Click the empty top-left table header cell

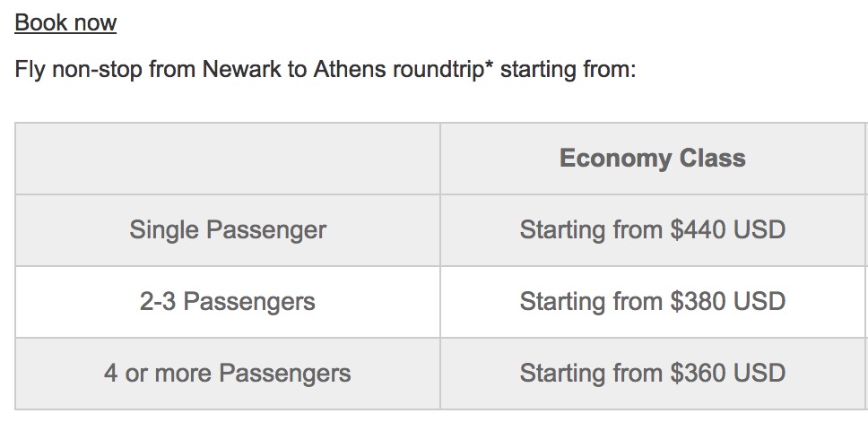228,159
